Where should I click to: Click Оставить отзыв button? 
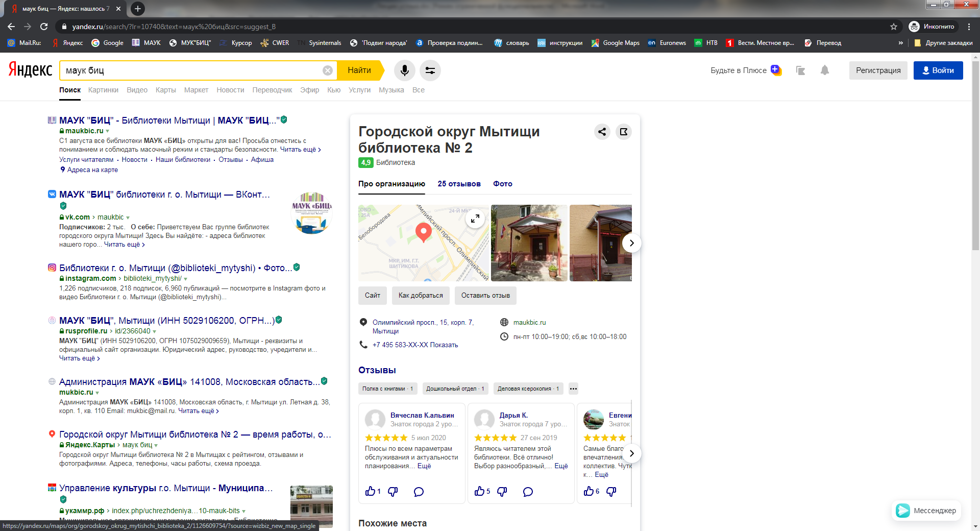pyautogui.click(x=485, y=296)
